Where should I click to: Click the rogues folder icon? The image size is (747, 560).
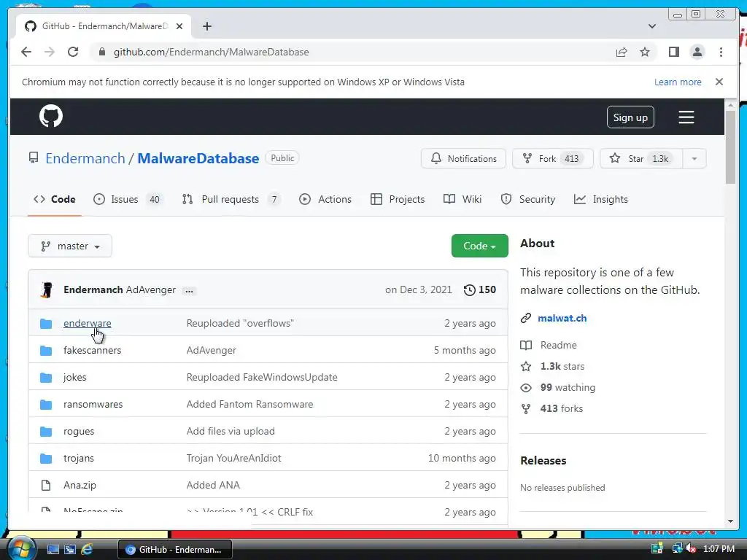[x=46, y=432]
